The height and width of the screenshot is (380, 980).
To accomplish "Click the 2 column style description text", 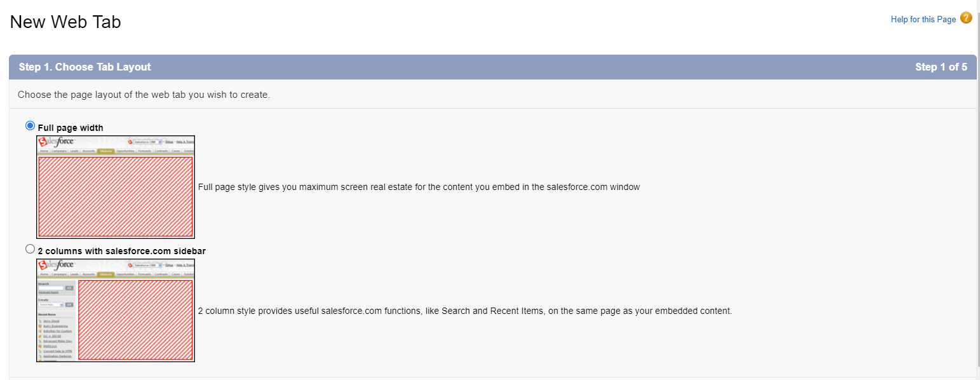I will pos(465,311).
